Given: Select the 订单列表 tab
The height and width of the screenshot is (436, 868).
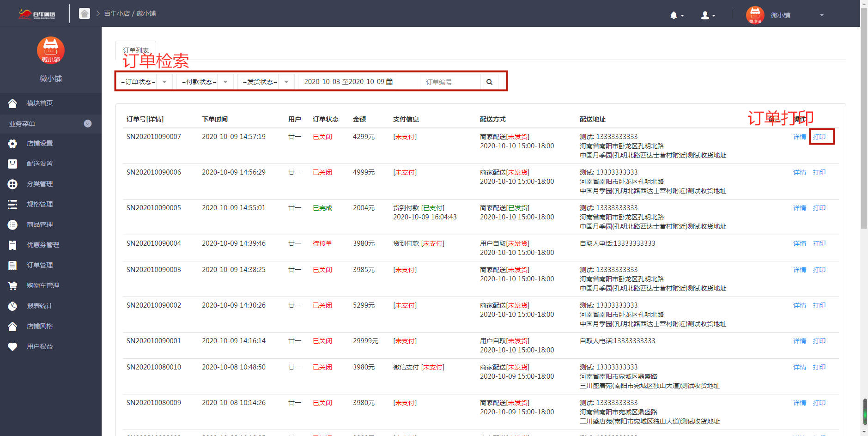Looking at the screenshot, I should click(136, 50).
